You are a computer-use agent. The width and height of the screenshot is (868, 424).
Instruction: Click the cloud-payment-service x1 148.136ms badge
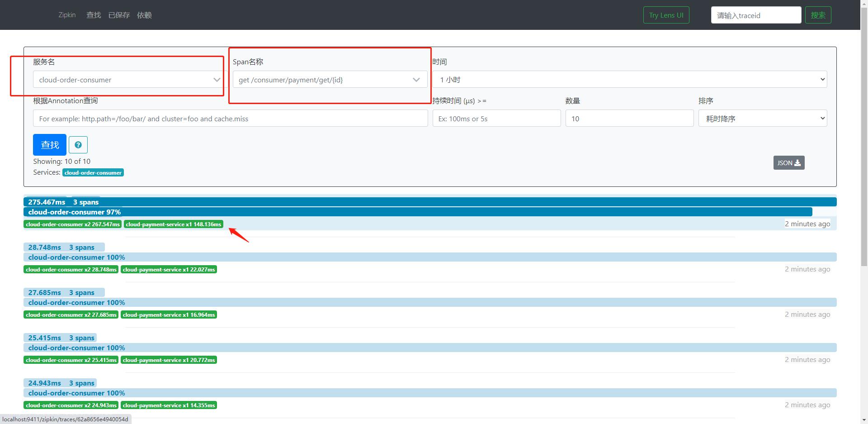coord(174,224)
